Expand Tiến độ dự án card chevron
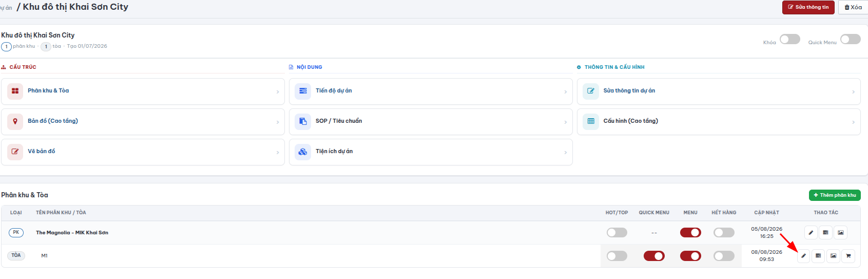868x279 pixels. [x=566, y=92]
